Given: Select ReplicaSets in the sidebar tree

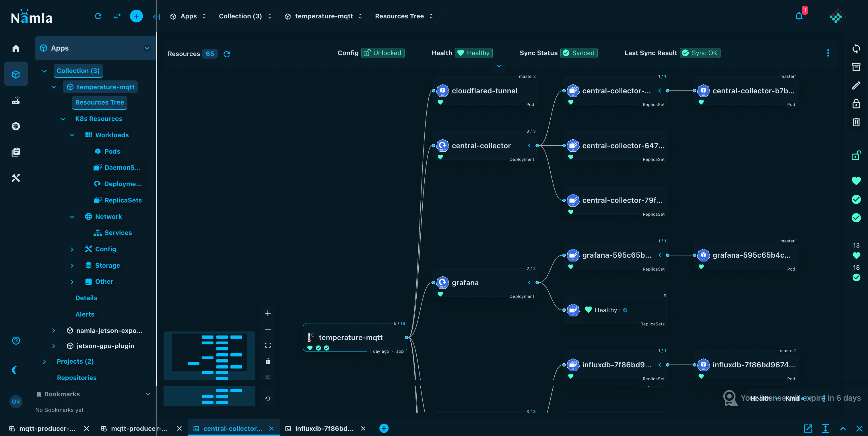Looking at the screenshot, I should point(123,200).
